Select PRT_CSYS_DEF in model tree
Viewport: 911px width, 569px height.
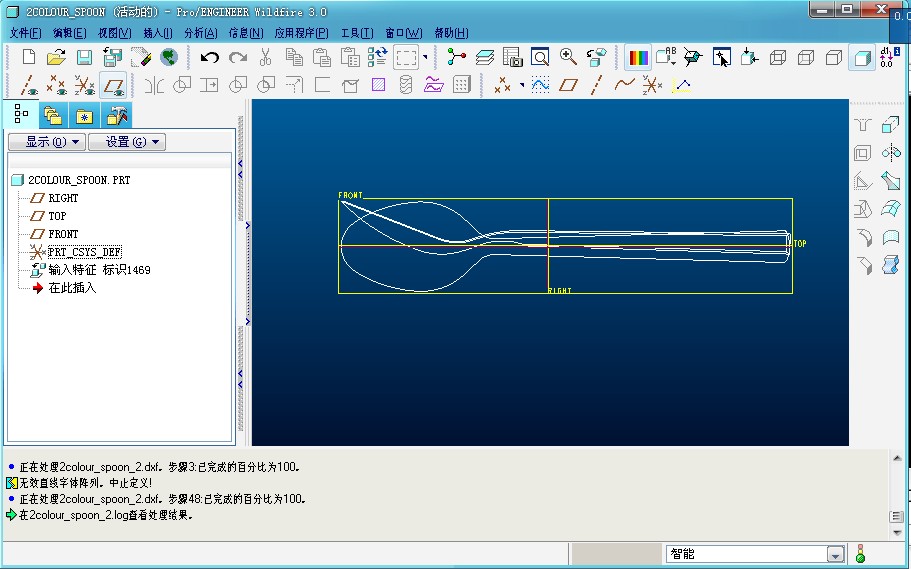point(84,252)
